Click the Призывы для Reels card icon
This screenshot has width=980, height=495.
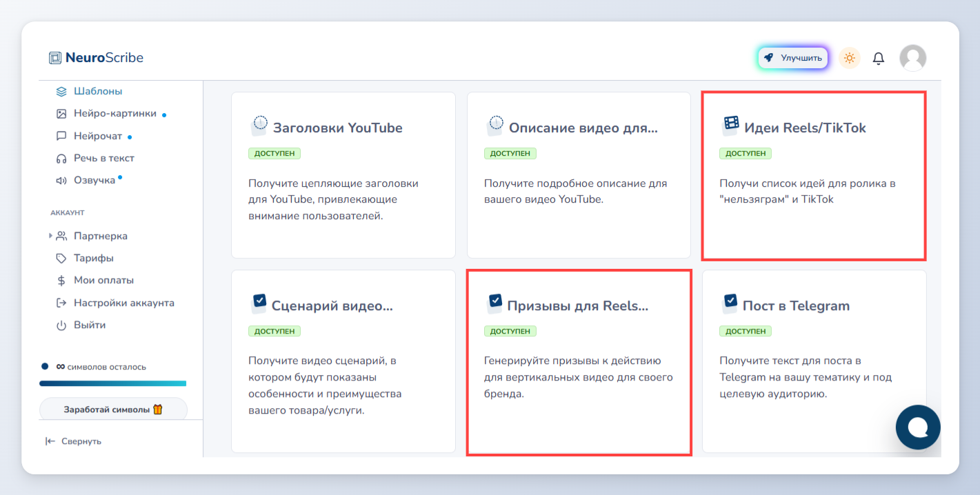pyautogui.click(x=494, y=303)
